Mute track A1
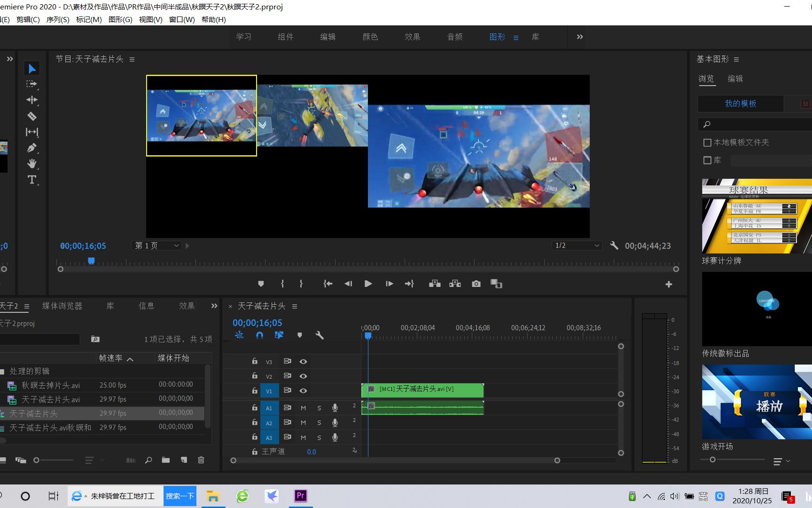Viewport: 812px width, 508px height. click(303, 408)
